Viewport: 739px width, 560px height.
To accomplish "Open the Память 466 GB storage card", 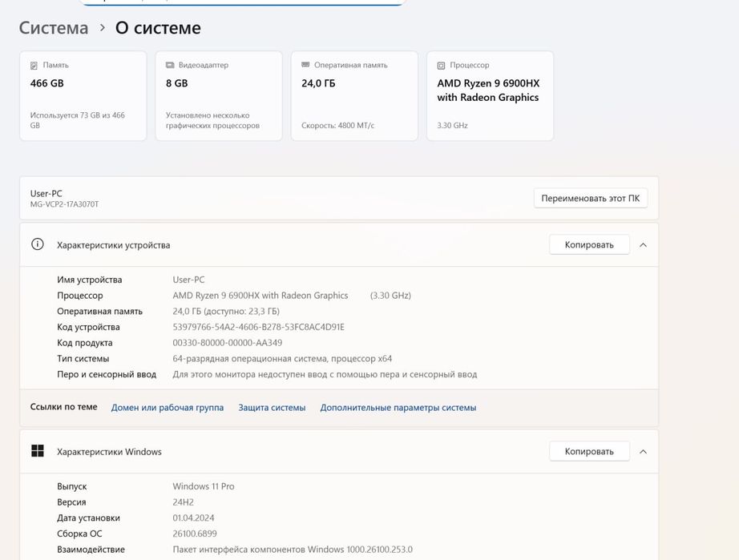I will point(83,96).
